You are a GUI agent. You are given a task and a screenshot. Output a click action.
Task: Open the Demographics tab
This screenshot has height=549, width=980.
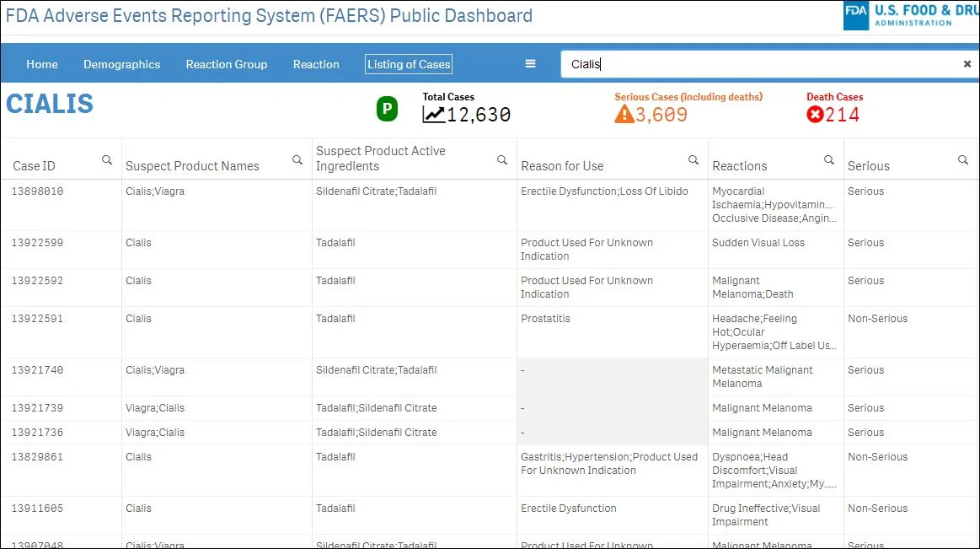point(122,64)
